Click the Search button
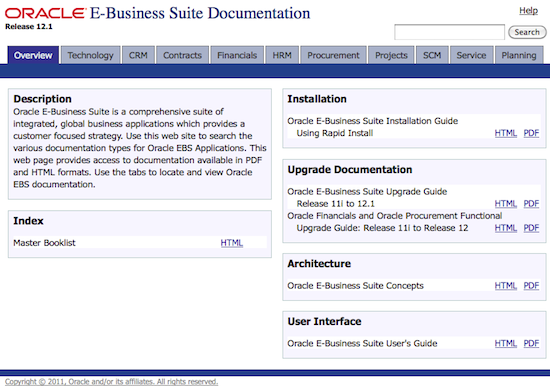The height and width of the screenshot is (390, 550). (x=527, y=32)
